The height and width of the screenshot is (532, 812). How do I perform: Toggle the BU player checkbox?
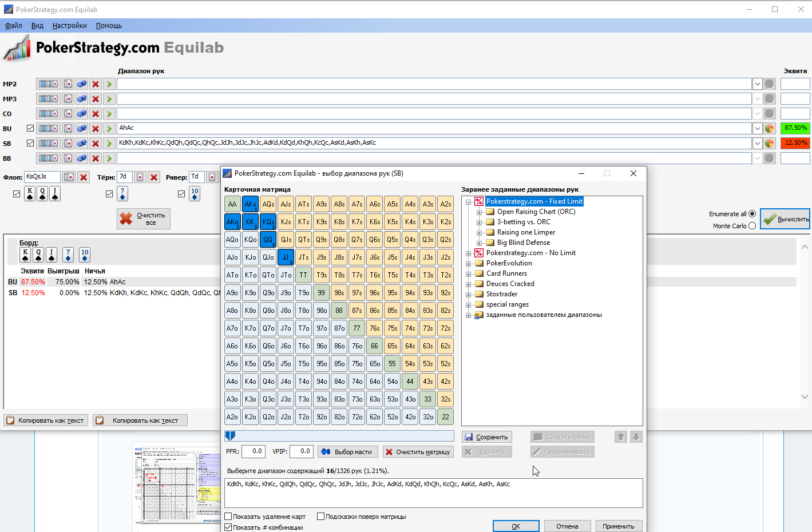[x=30, y=128]
